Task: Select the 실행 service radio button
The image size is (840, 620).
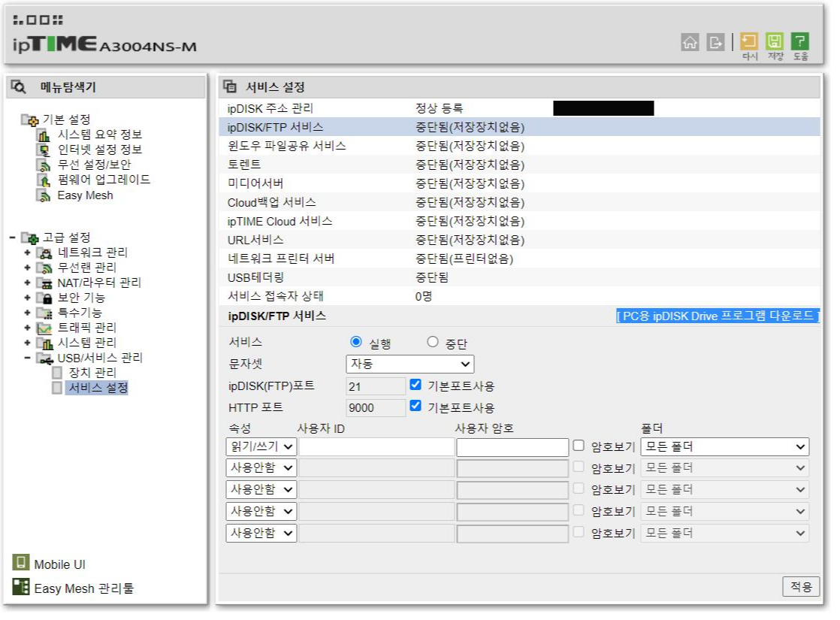Action: [x=355, y=342]
